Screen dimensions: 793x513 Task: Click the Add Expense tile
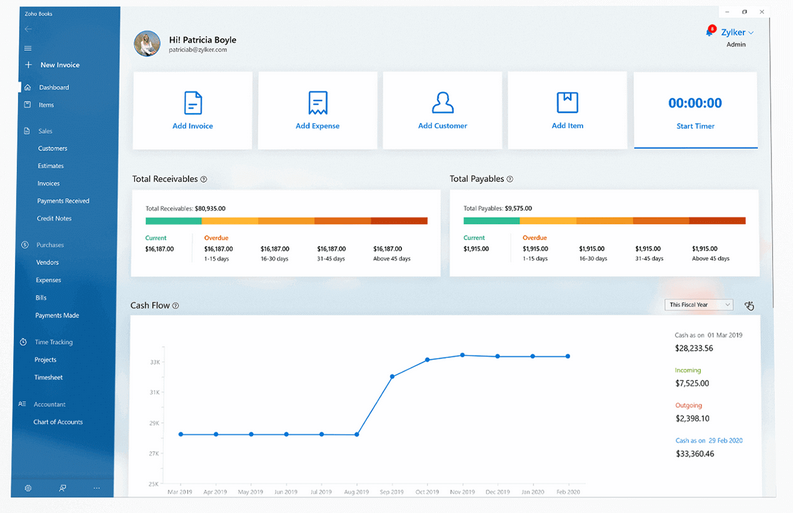point(318,110)
